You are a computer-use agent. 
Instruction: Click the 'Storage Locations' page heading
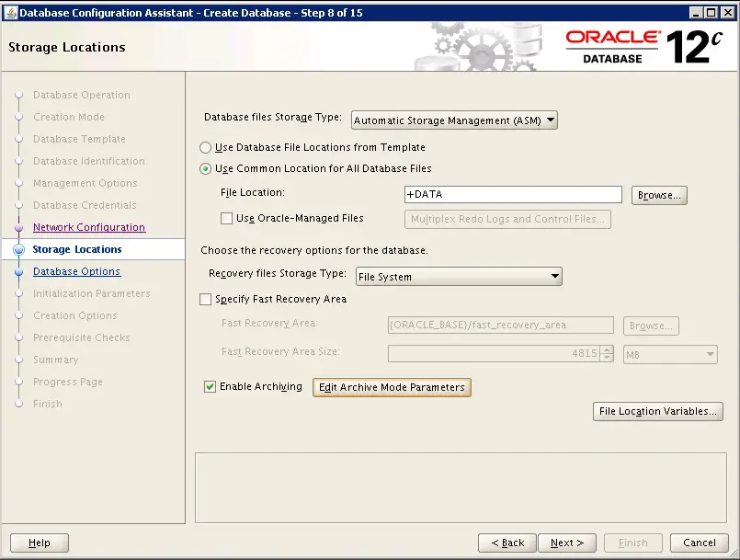click(67, 47)
